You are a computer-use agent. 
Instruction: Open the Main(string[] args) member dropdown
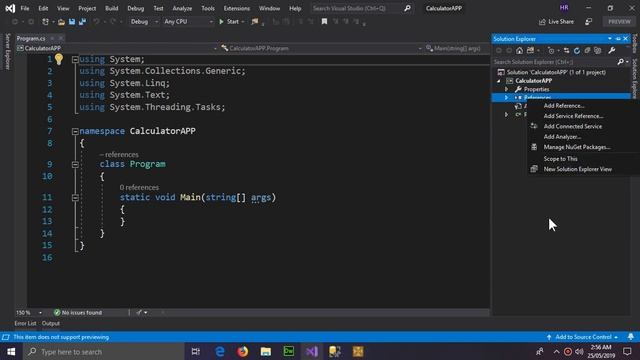tap(456, 48)
